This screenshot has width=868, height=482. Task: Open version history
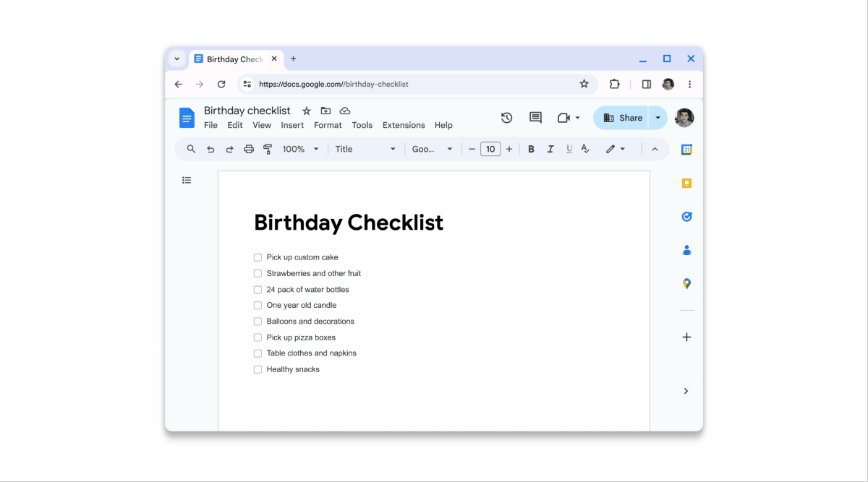(x=506, y=117)
